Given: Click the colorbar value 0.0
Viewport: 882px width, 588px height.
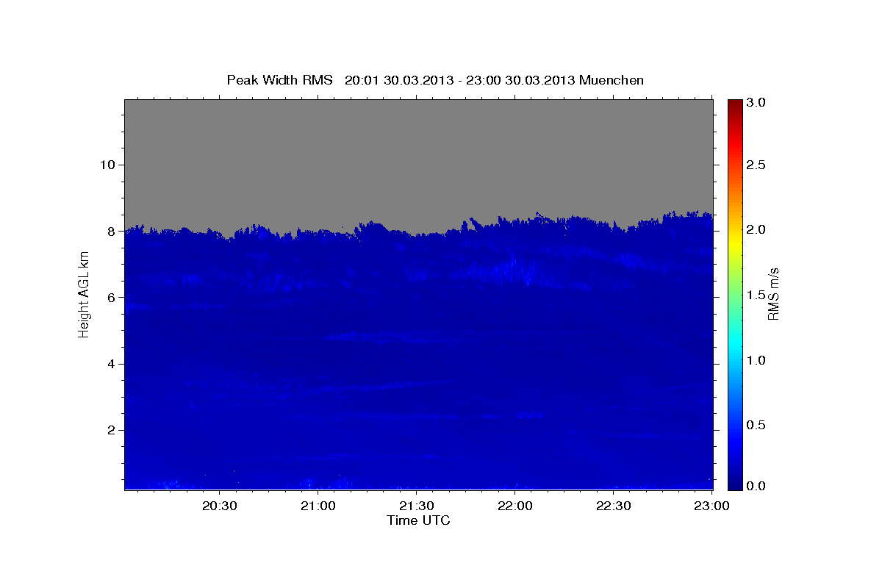Looking at the screenshot, I should point(756,486).
